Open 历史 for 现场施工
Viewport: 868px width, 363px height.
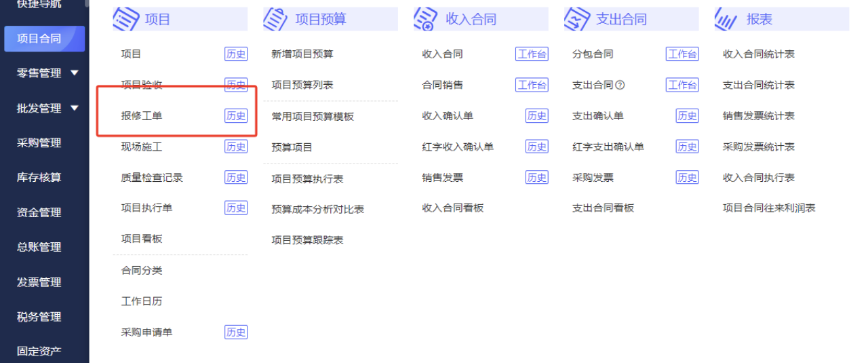point(236,147)
